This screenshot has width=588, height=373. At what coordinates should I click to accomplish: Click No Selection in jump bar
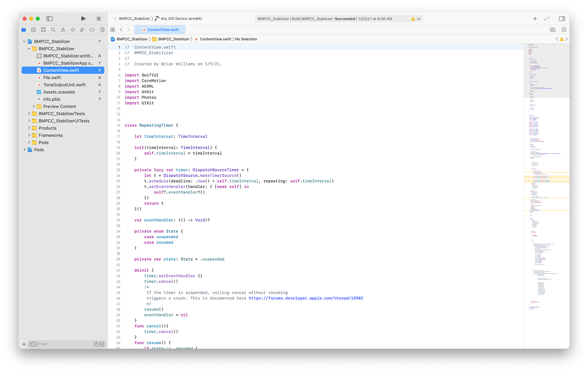pyautogui.click(x=246, y=39)
